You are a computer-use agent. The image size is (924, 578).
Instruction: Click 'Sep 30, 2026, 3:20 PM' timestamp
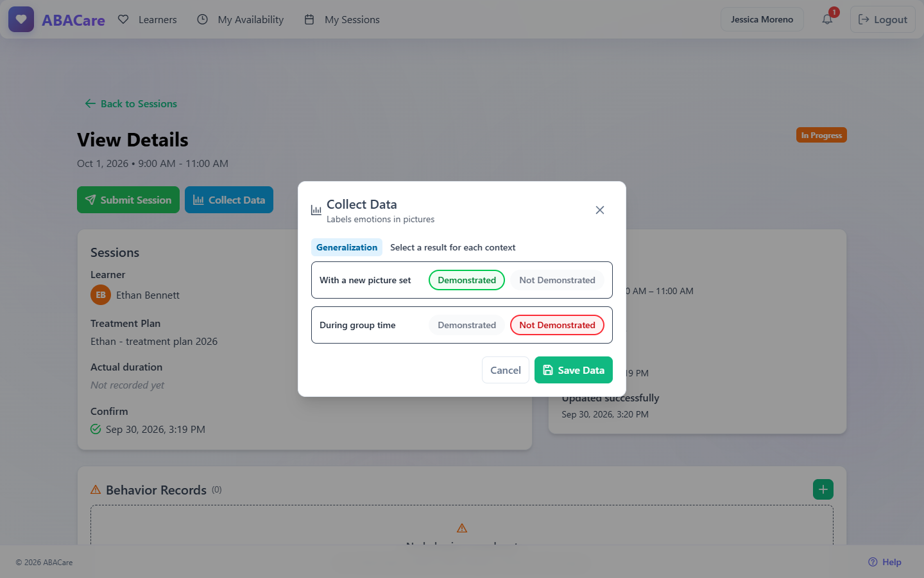point(605,414)
